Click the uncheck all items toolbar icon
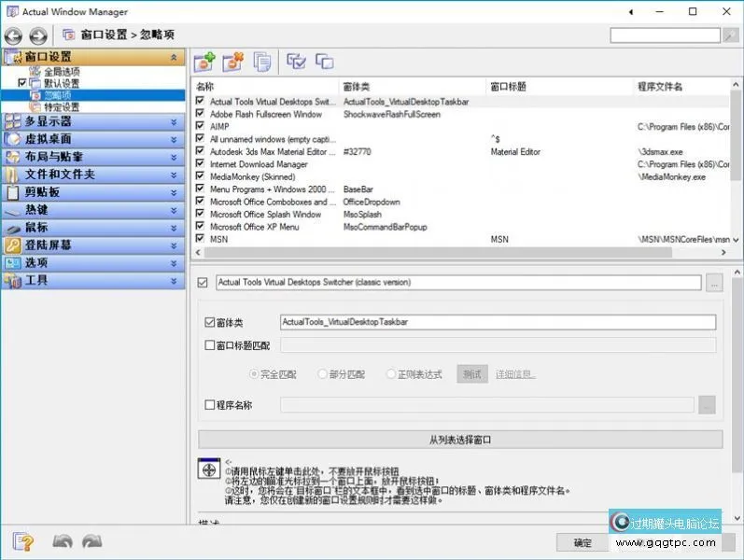The width and height of the screenshot is (744, 560). click(324, 62)
